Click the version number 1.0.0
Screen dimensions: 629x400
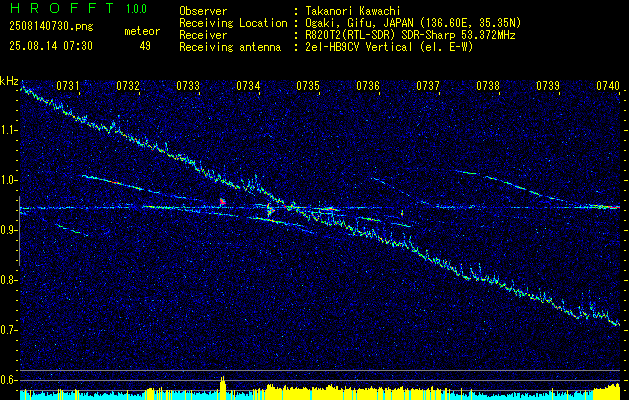[136, 9]
